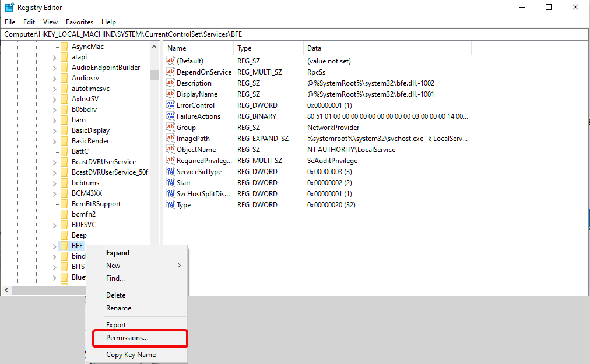Screen dimensions: 590x364
Task: Click the BDESVC folder icon
Action: [x=64, y=224]
